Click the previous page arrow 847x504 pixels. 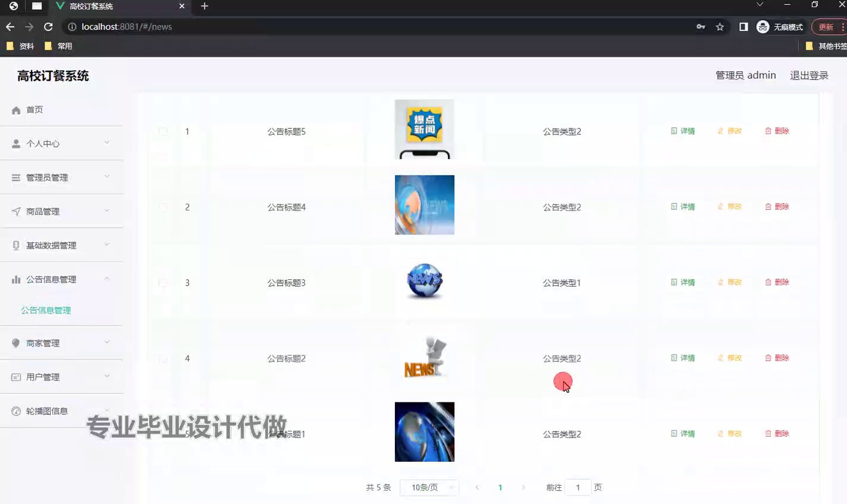(x=477, y=487)
